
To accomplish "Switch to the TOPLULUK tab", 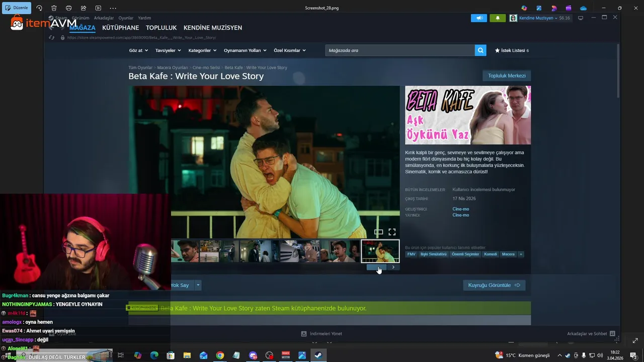I will [x=161, y=28].
